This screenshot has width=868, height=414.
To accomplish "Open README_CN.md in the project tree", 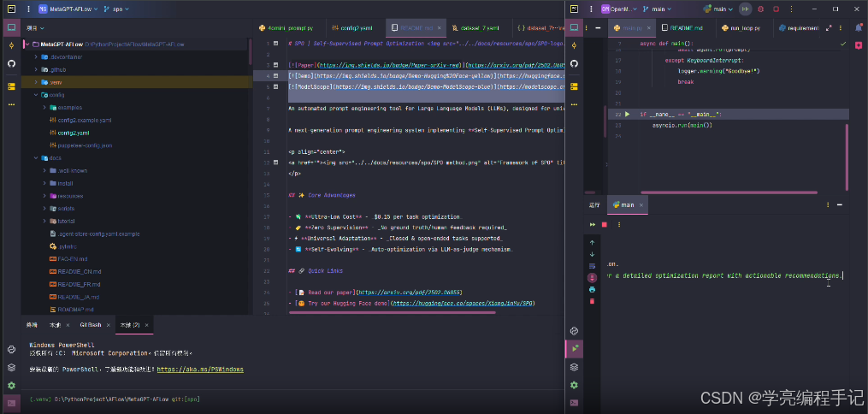I will tap(80, 272).
